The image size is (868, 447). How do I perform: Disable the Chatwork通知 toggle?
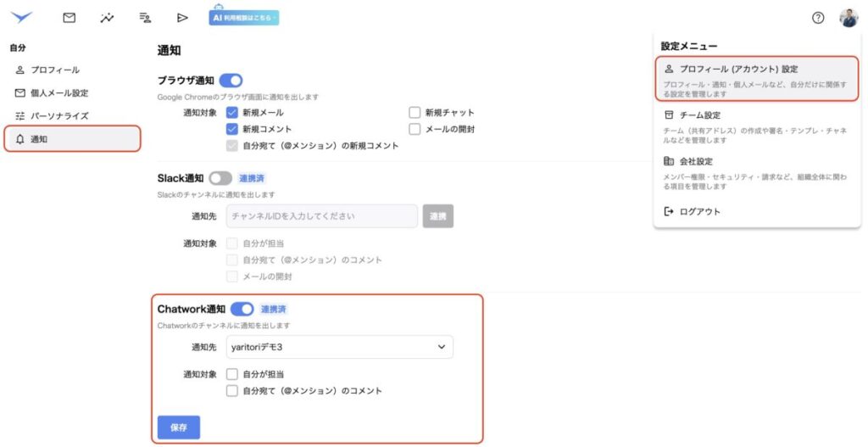click(x=242, y=309)
